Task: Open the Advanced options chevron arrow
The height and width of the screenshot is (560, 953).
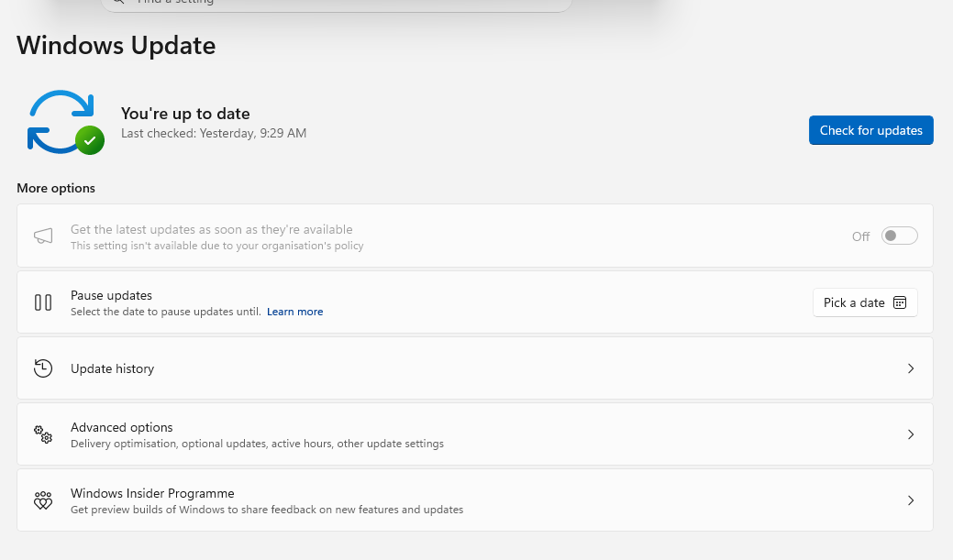Action: click(x=911, y=434)
